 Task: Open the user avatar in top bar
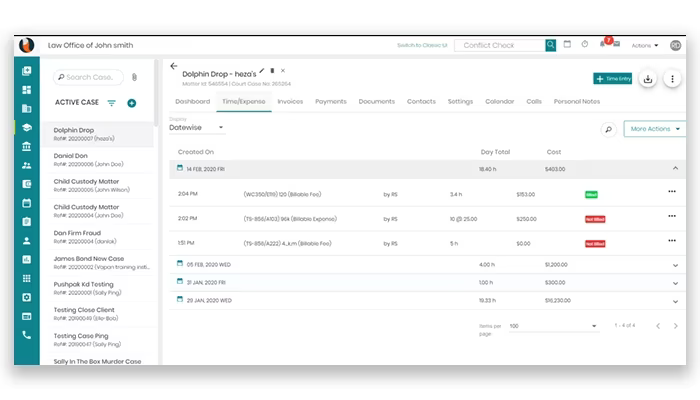pos(675,45)
